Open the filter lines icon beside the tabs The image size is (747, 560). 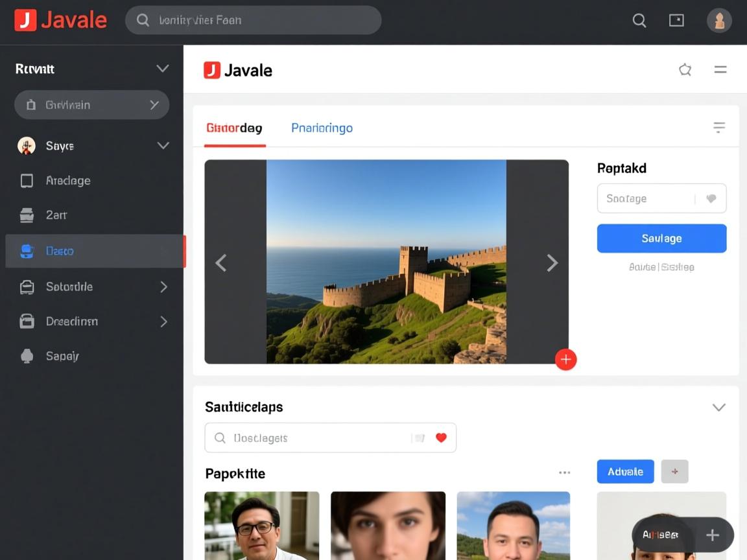(x=718, y=128)
